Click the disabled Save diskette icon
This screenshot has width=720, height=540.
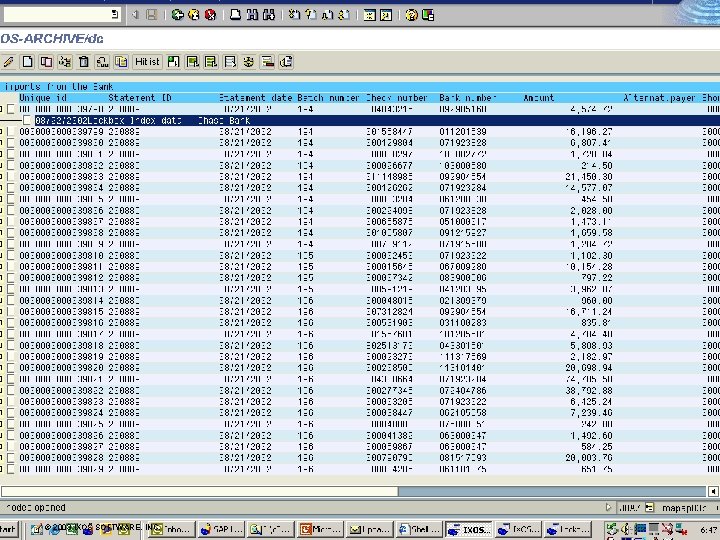(152, 15)
